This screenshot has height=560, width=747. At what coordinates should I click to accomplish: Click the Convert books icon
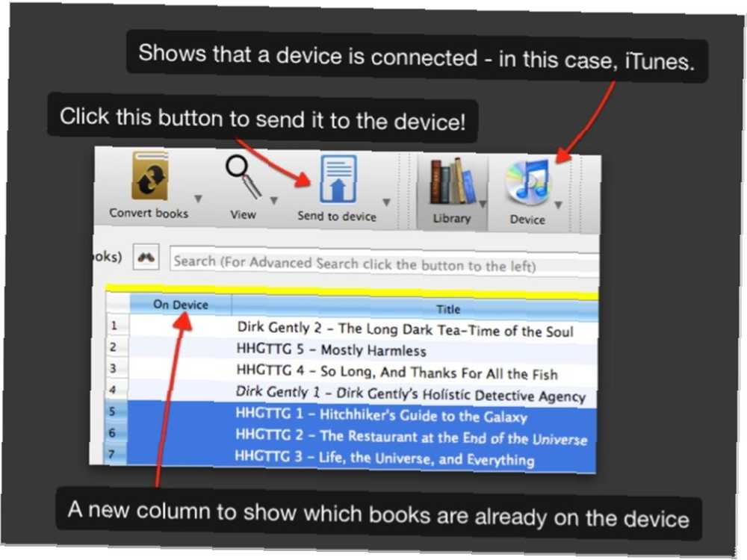150,176
